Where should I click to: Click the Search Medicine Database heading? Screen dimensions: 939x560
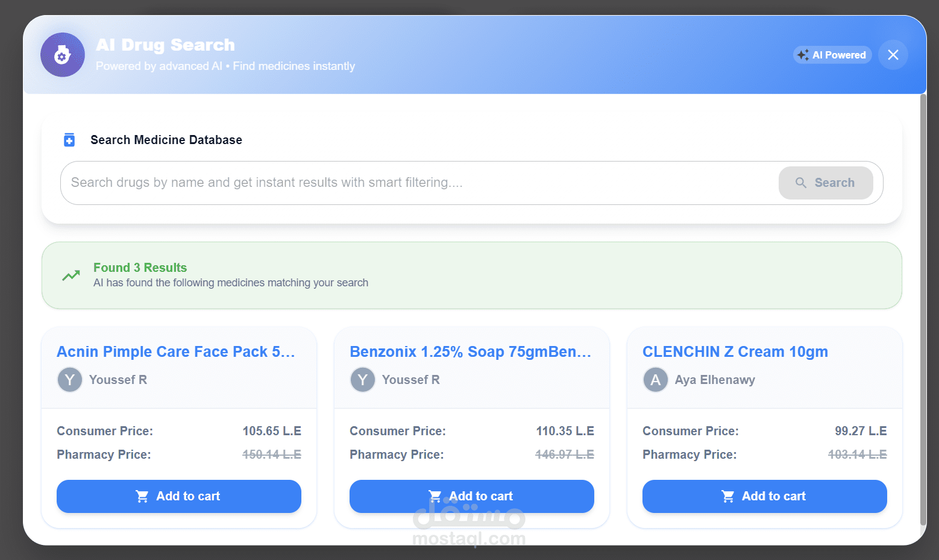(166, 140)
